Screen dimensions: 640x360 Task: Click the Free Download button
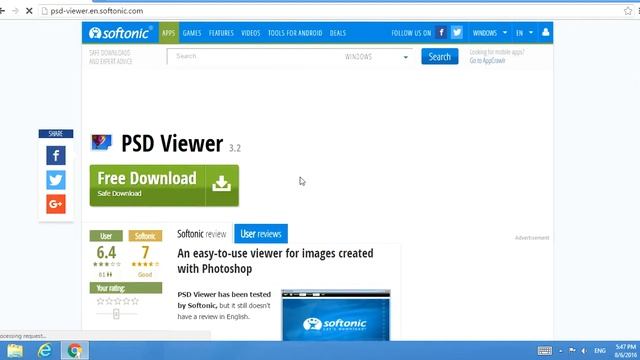pos(164,185)
